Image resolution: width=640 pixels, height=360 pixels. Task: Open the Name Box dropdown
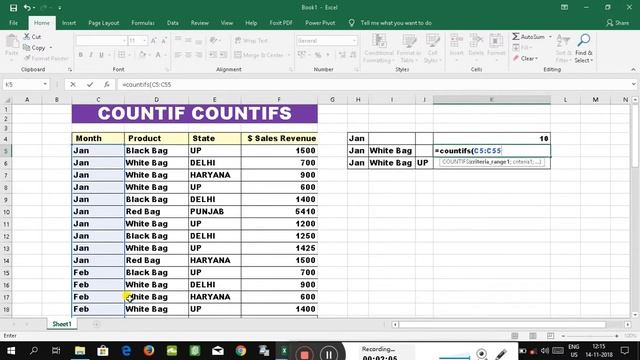pos(45,84)
